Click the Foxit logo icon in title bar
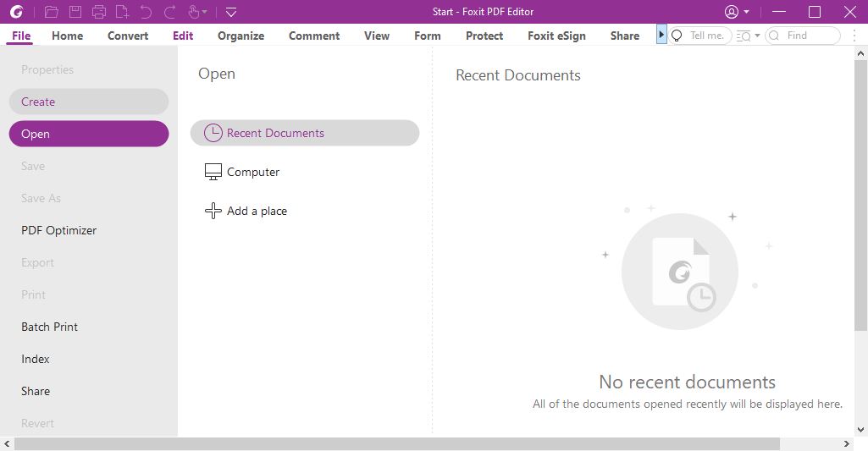 17,12
